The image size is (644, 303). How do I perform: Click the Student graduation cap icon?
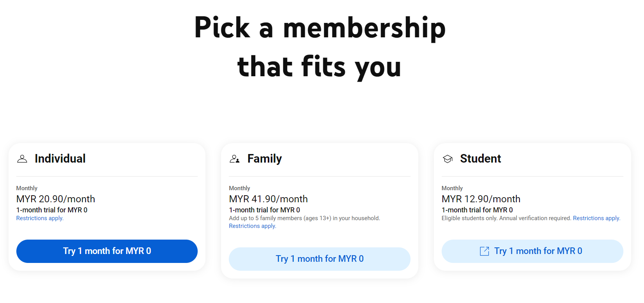point(447,159)
